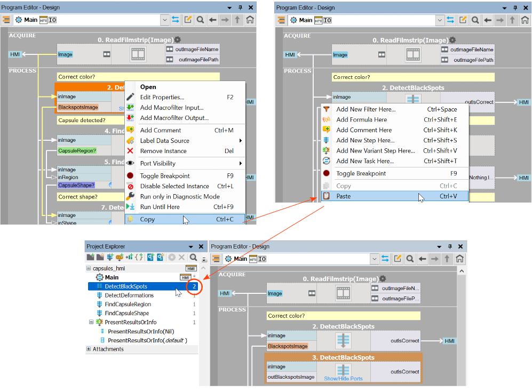Select Copy from the left context menu
532x392 pixels.
click(x=147, y=219)
